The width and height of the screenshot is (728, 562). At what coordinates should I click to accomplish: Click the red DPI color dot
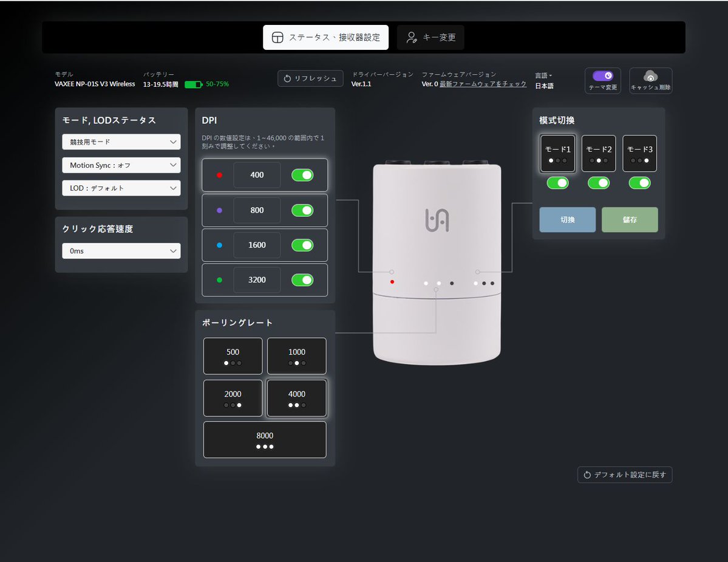(x=220, y=175)
